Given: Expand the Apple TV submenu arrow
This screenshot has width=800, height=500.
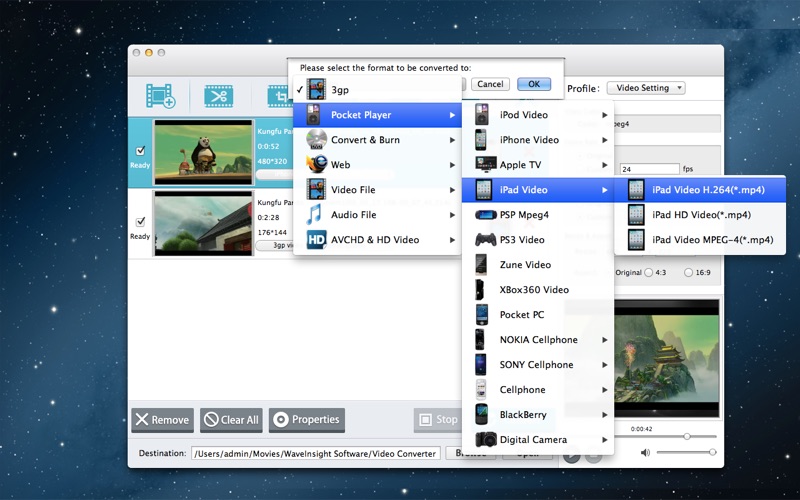Looking at the screenshot, I should (x=605, y=165).
